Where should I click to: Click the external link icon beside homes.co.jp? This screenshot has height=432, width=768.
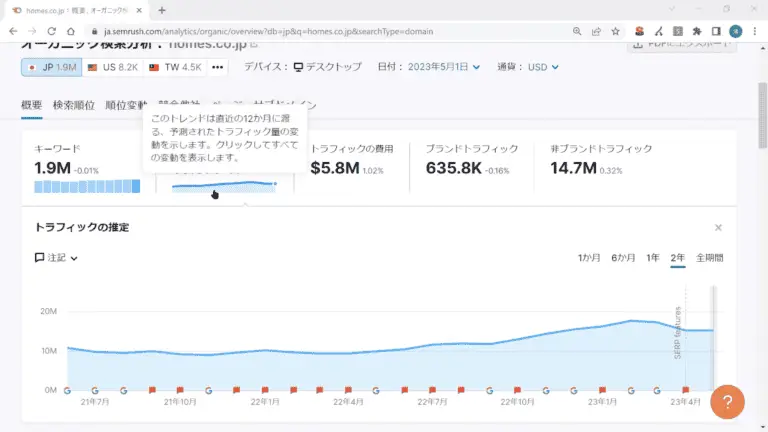[254, 45]
